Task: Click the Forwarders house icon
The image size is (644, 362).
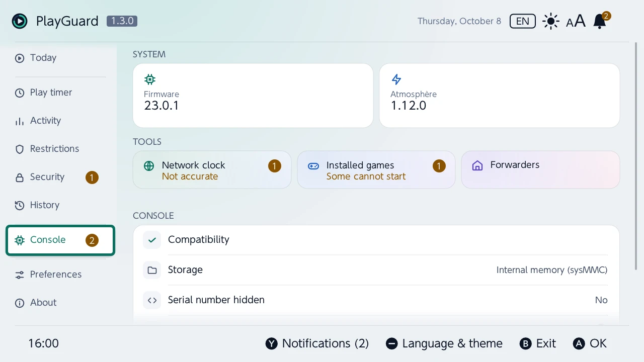Action: 477,166
